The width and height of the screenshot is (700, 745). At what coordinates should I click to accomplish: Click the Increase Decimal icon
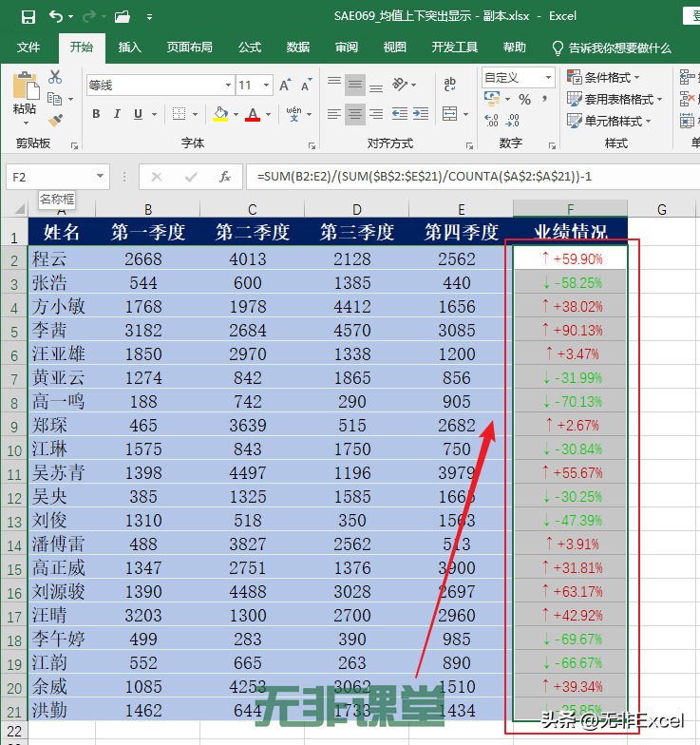492,121
